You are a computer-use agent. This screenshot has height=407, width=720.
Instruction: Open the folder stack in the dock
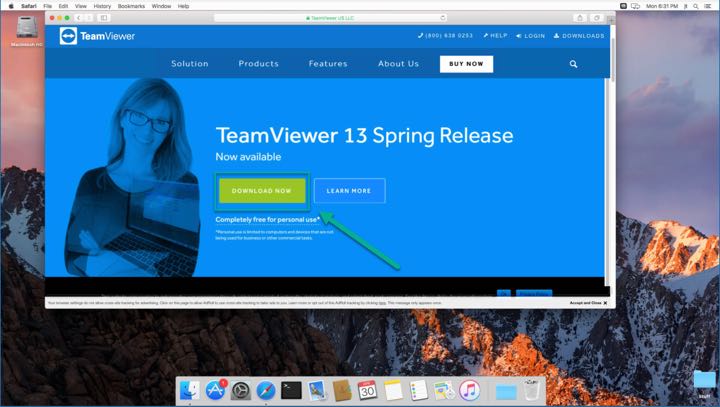tap(506, 392)
